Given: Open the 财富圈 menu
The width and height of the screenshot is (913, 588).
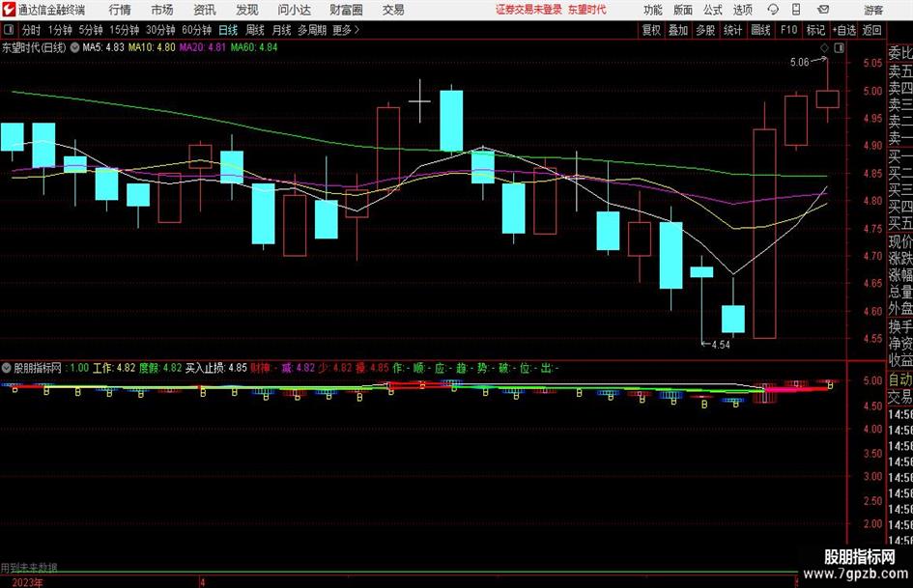Looking at the screenshot, I should (x=346, y=10).
